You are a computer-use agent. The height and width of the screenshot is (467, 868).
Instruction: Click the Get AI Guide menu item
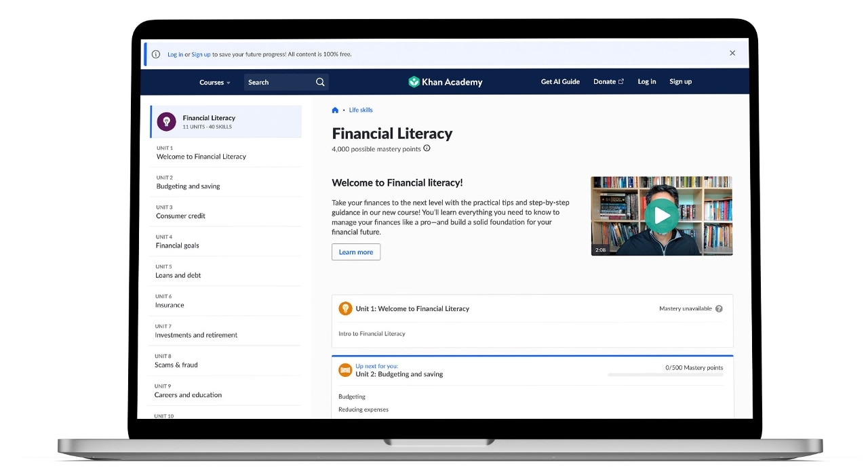click(x=560, y=81)
